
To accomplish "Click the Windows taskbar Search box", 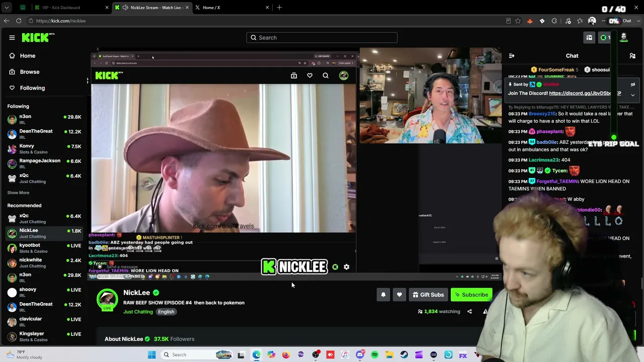I will (x=197, y=355).
